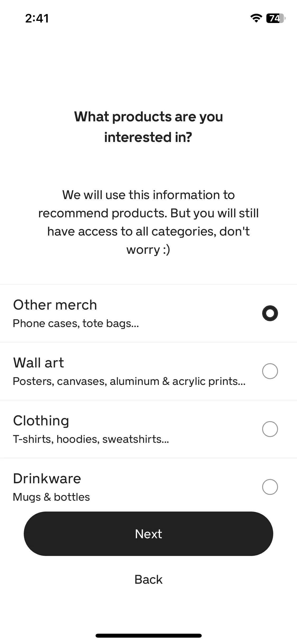Tap the 'Phone cases, tote bags...' subtitle
The width and height of the screenshot is (297, 644).
click(x=76, y=324)
